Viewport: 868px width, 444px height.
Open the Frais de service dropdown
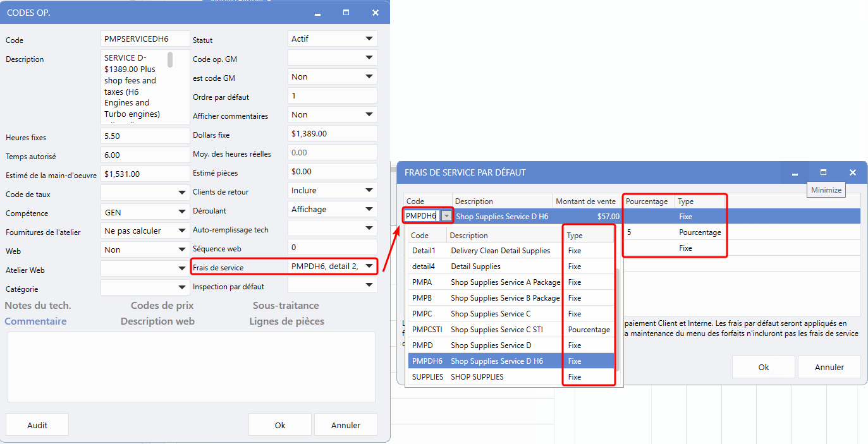(369, 267)
